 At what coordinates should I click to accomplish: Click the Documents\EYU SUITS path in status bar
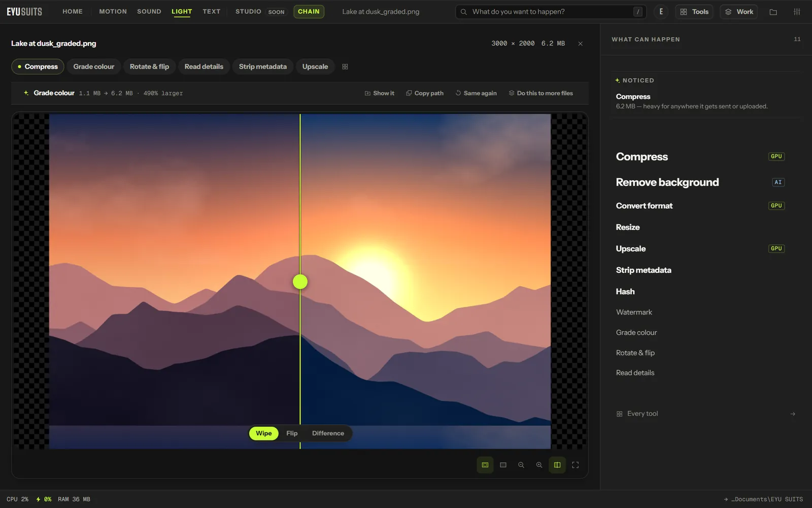[764, 499]
